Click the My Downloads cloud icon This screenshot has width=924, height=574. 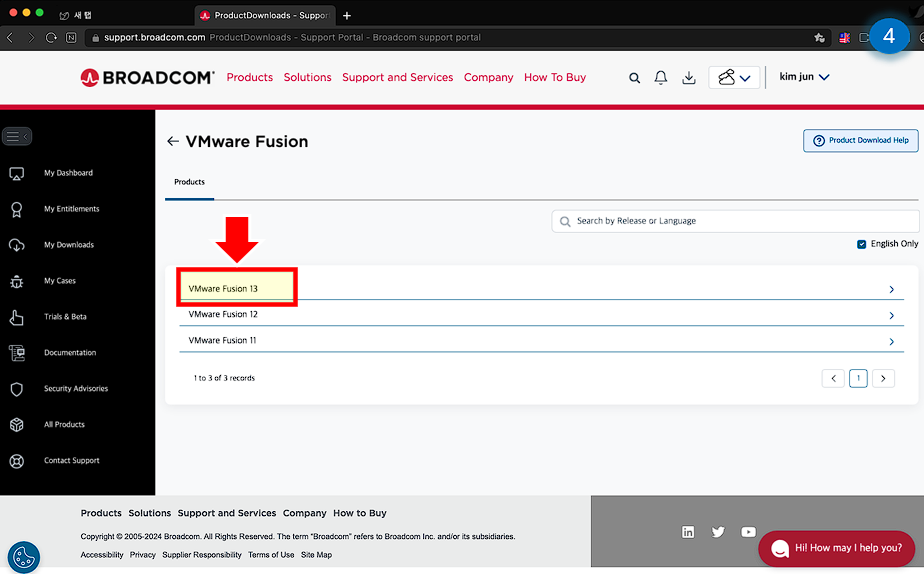point(16,245)
